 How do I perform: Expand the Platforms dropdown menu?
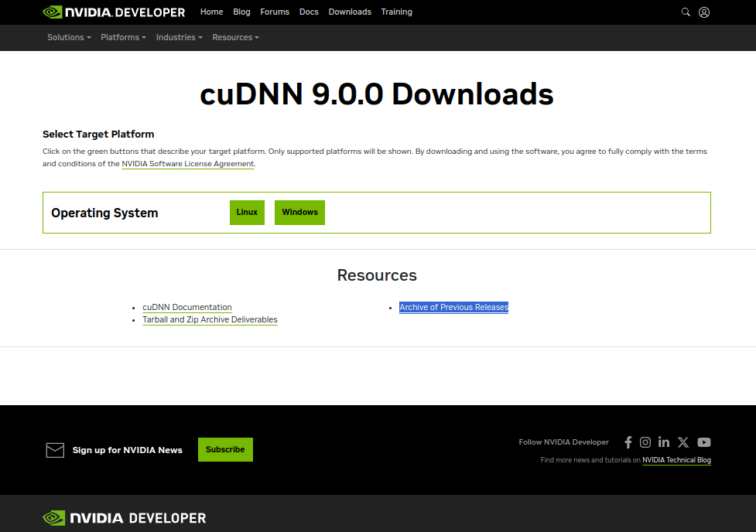click(124, 37)
